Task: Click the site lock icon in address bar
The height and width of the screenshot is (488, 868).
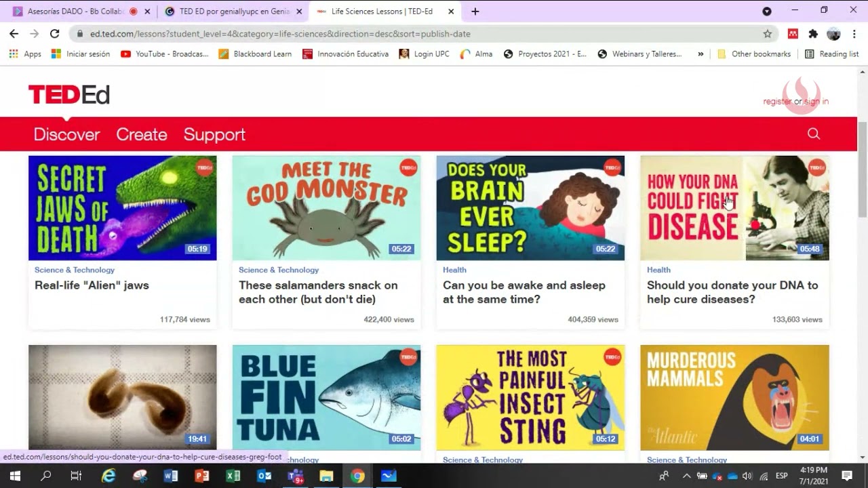Action: [x=80, y=34]
